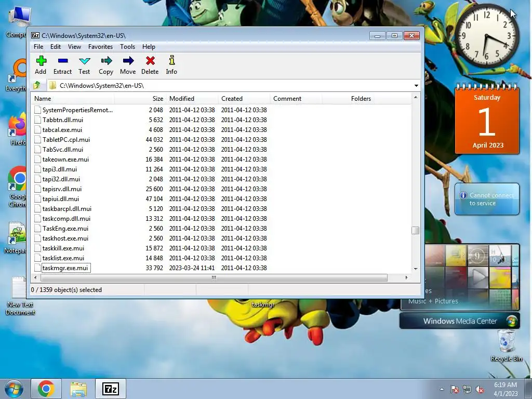
Task: Click the network tray icon
Action: coord(467,390)
